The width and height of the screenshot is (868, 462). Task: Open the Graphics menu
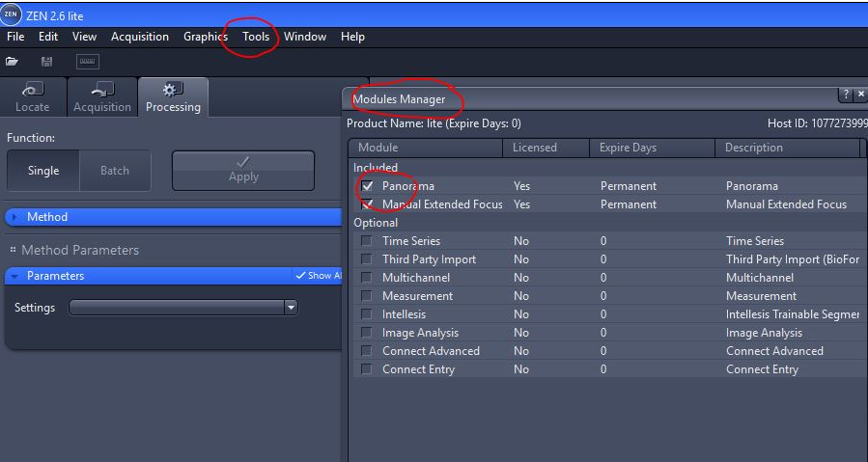point(206,37)
